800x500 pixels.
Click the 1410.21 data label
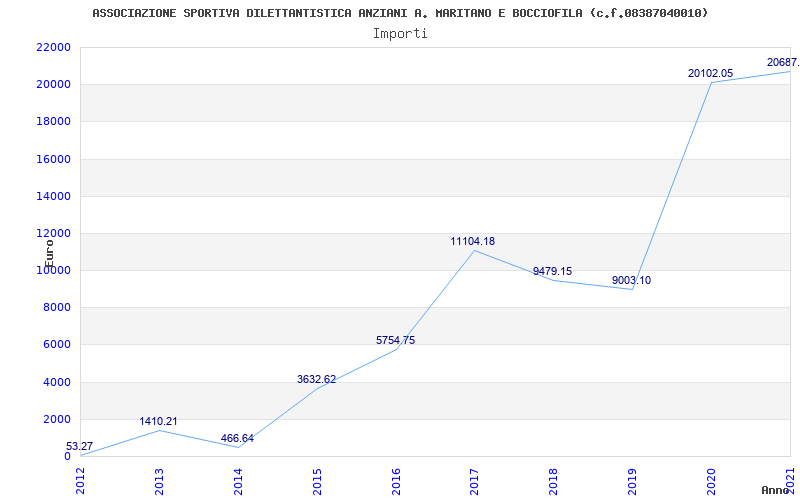pyautogui.click(x=159, y=421)
